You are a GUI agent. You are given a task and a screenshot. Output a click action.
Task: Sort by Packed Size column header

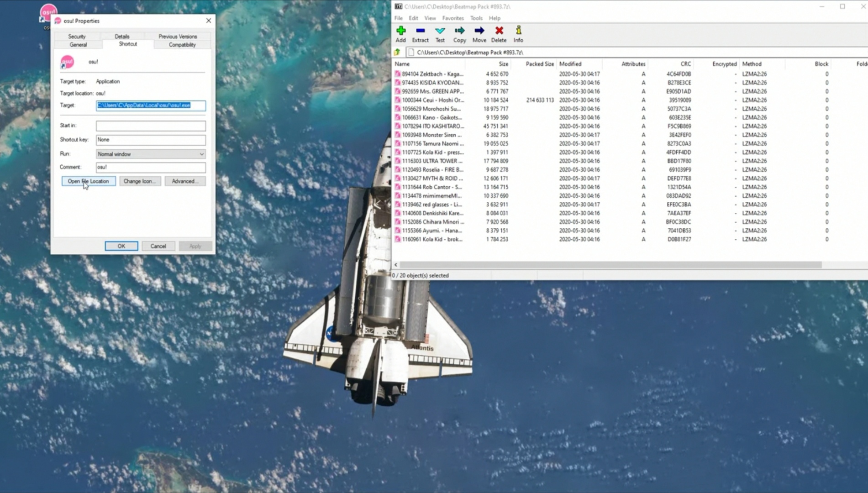point(533,64)
